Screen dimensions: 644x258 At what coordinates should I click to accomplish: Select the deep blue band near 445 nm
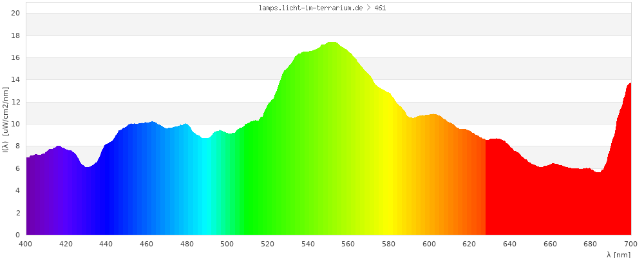(x=117, y=193)
